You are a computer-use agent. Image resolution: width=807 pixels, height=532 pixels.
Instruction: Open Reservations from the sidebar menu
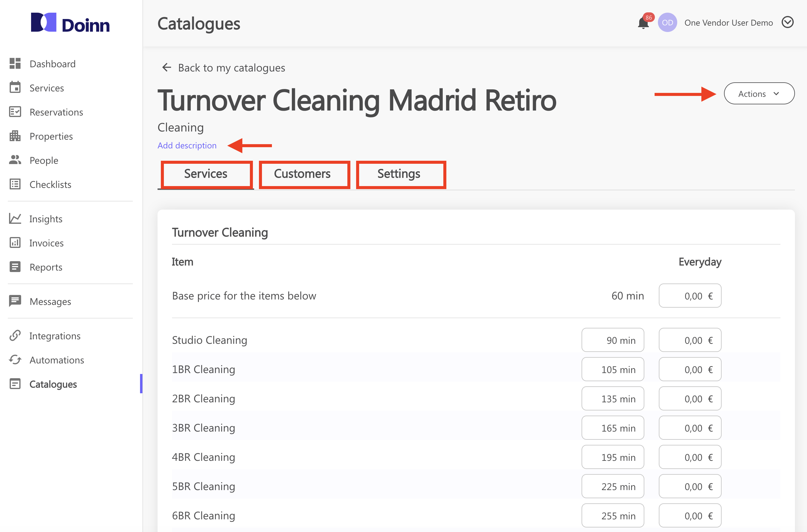point(56,112)
